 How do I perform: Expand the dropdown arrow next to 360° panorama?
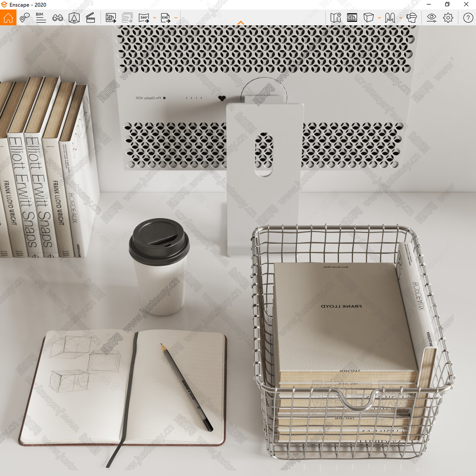point(154,18)
